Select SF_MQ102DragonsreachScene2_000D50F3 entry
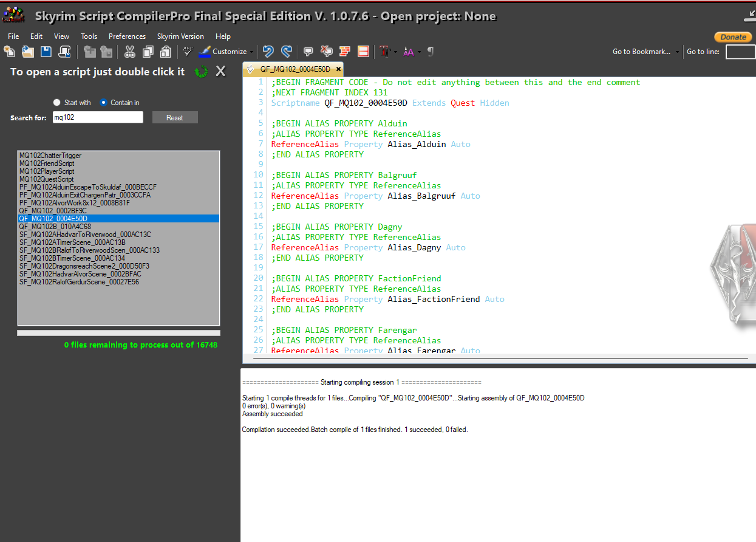This screenshot has height=542, width=756. click(118, 266)
